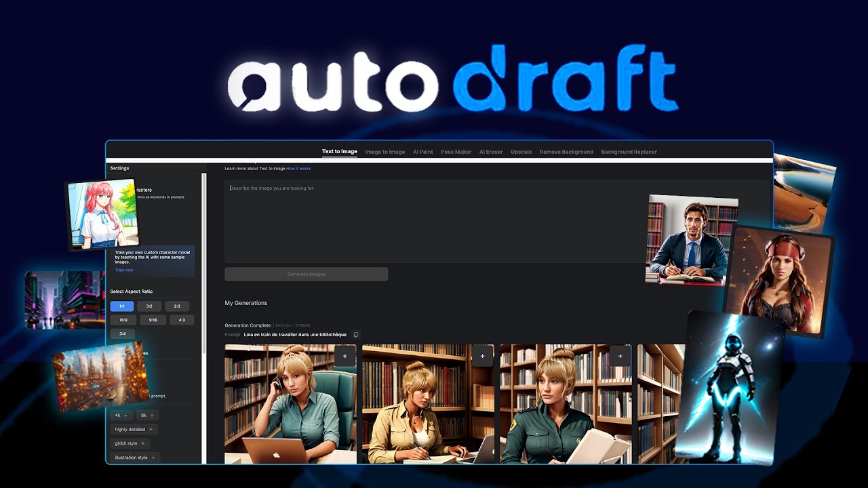Click the 4k keyword chip label
The image size is (868, 488).
tap(117, 415)
